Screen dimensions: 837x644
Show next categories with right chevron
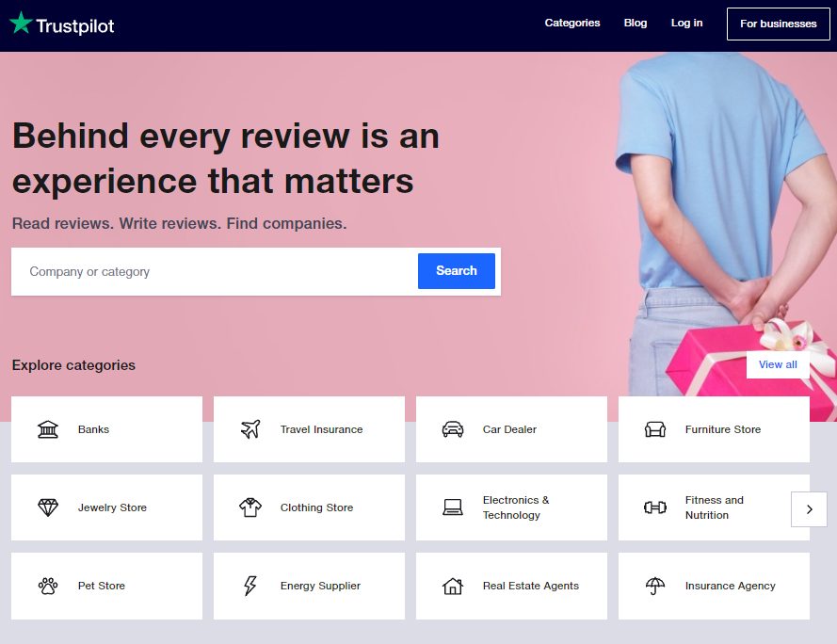pos(810,509)
